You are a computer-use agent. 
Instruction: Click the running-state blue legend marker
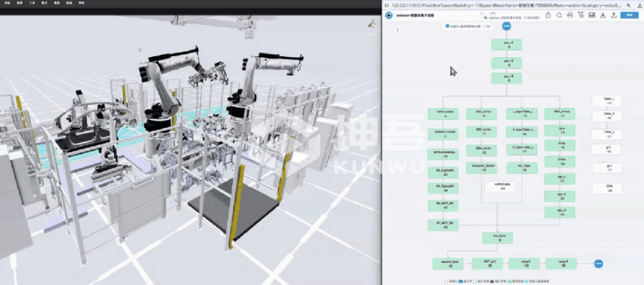point(460,281)
